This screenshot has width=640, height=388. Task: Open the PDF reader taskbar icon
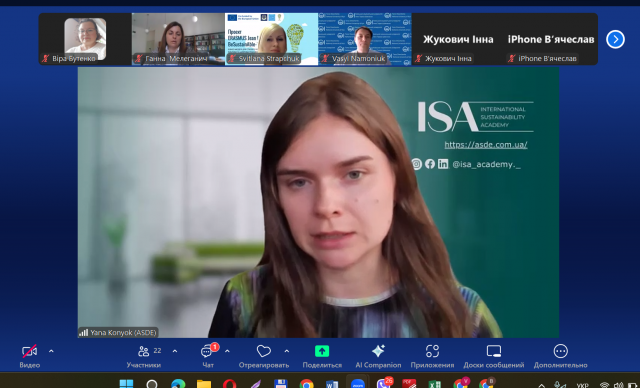click(x=409, y=384)
